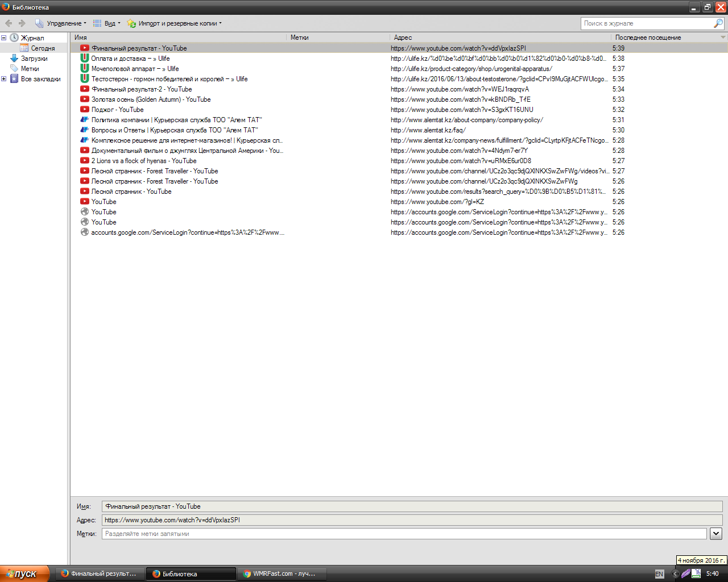Screen dimensions: 728x582
Task: Open the Управление menu
Action: point(61,23)
